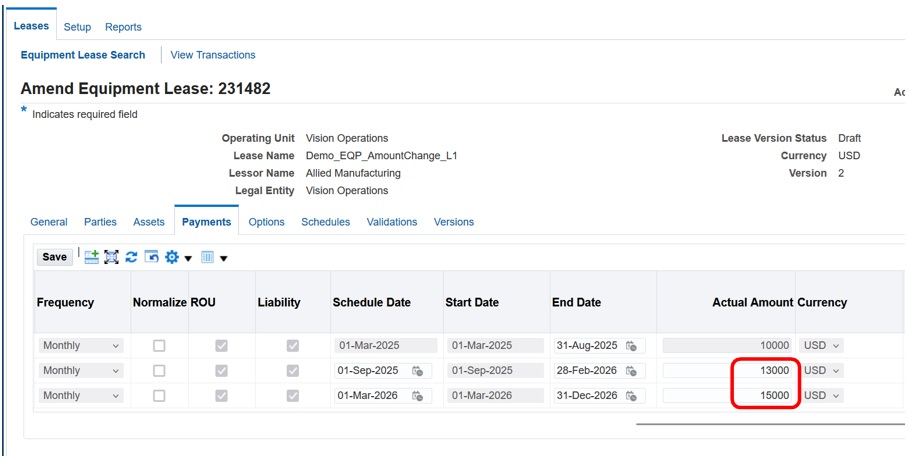Open the Options tab
Image resolution: width=909 pixels, height=460 pixels.
[x=267, y=222]
